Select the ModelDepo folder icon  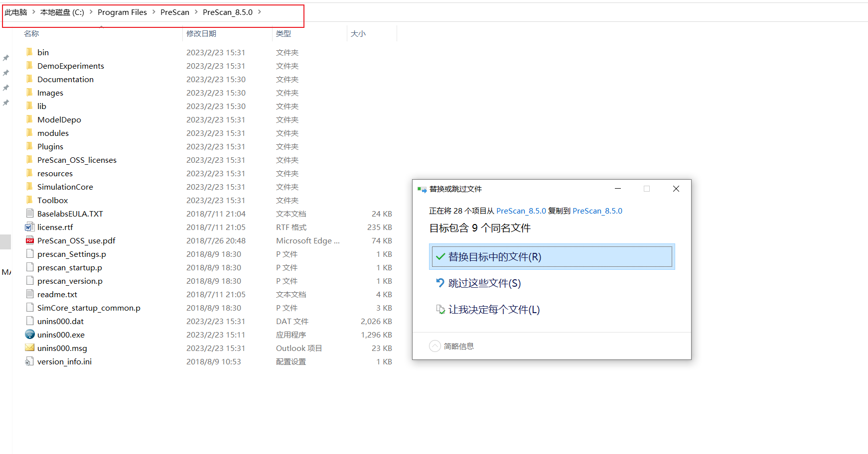(29, 119)
